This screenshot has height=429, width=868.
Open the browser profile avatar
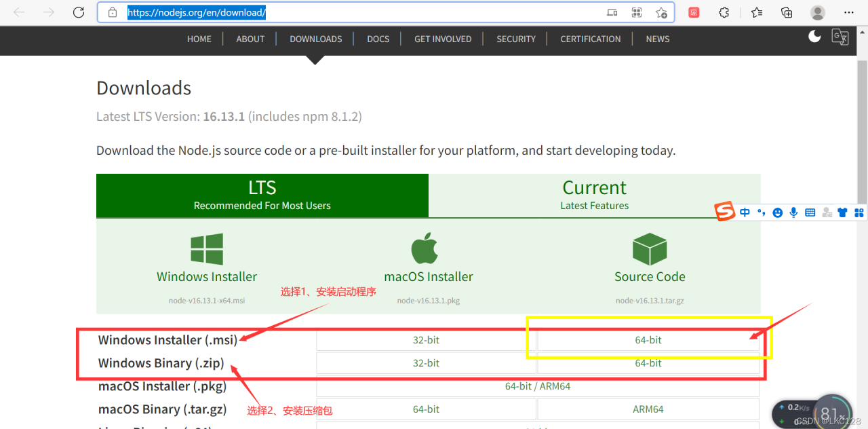(818, 12)
